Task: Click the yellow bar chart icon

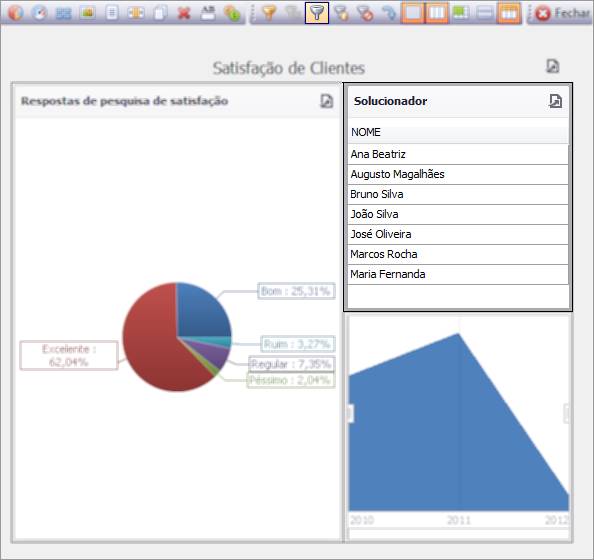Action: point(88,13)
